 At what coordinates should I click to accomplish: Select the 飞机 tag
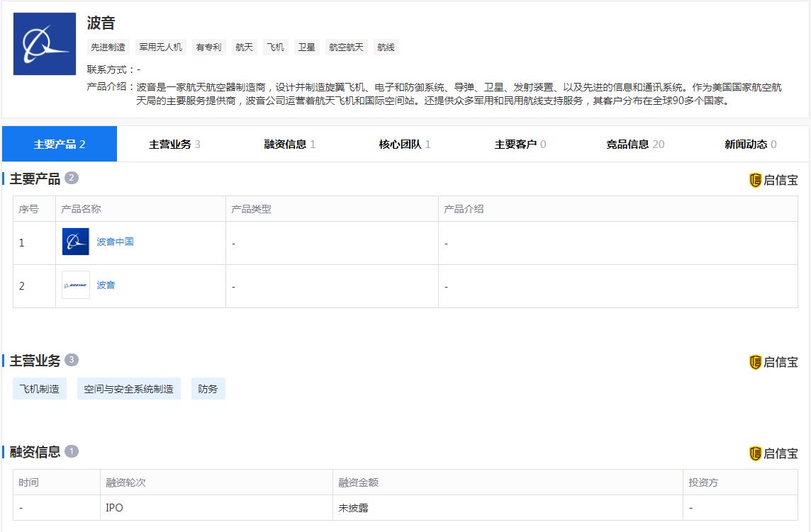coord(275,47)
